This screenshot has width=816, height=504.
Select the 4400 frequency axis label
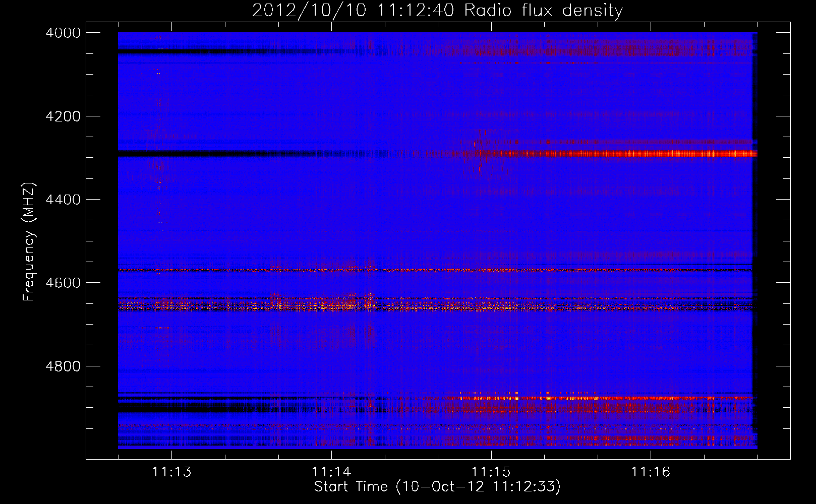click(63, 200)
